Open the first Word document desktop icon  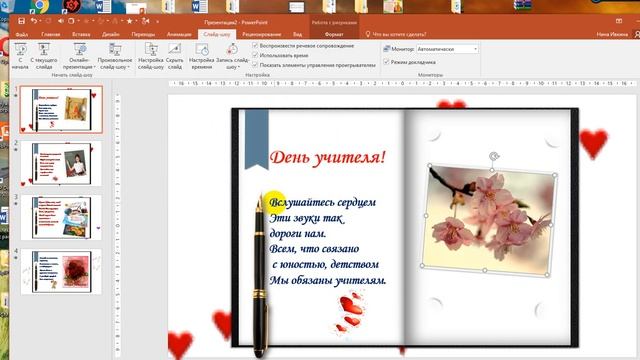click(x=102, y=6)
